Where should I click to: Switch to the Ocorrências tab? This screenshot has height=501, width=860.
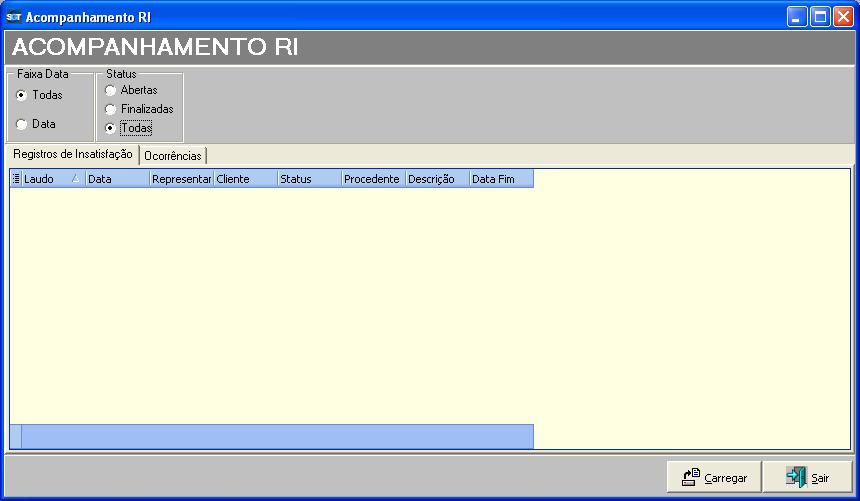173,156
